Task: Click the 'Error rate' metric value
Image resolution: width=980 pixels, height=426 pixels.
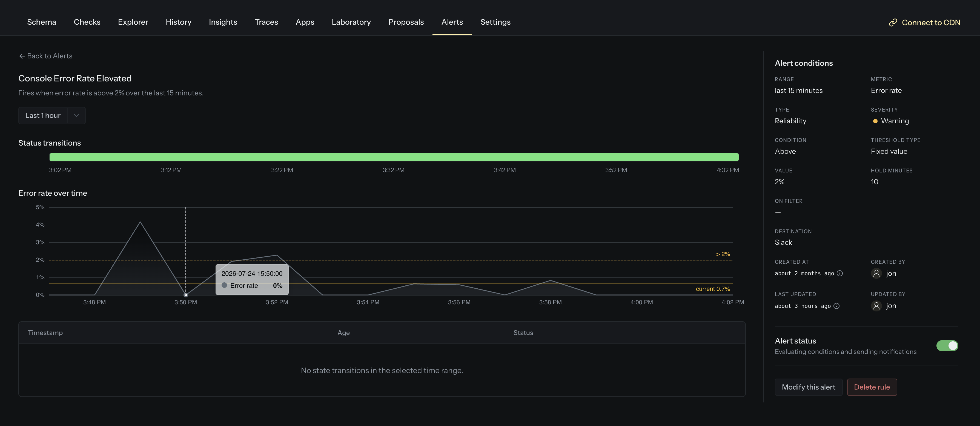Action: [x=886, y=91]
